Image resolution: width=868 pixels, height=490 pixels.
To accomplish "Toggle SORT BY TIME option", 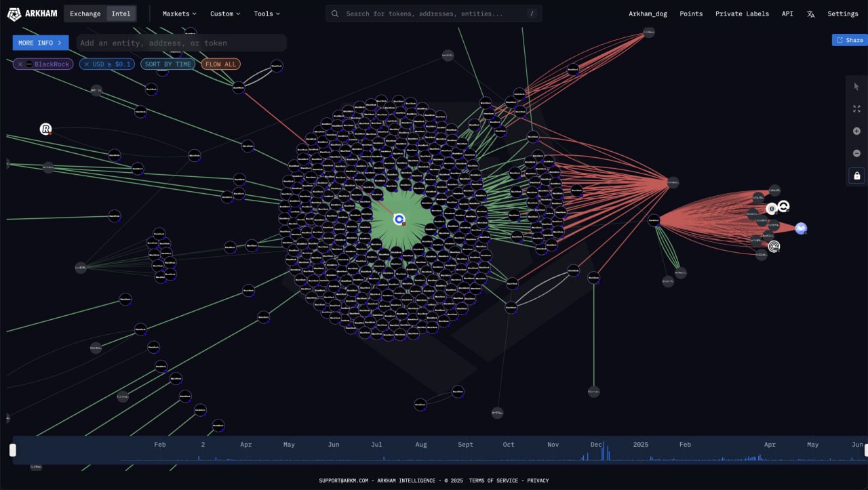I will tap(168, 64).
